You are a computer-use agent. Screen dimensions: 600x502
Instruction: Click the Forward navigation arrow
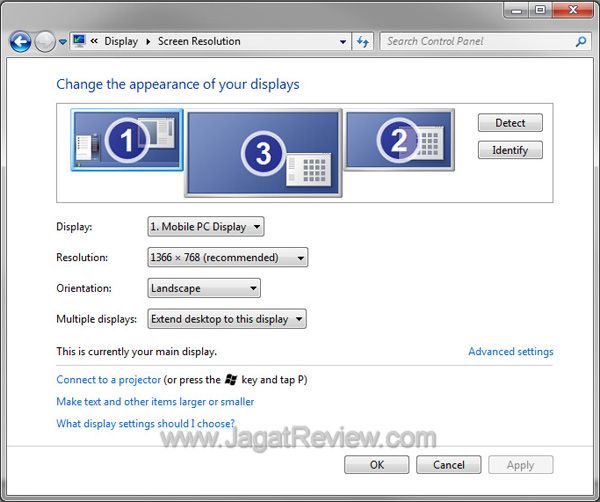tap(45, 42)
